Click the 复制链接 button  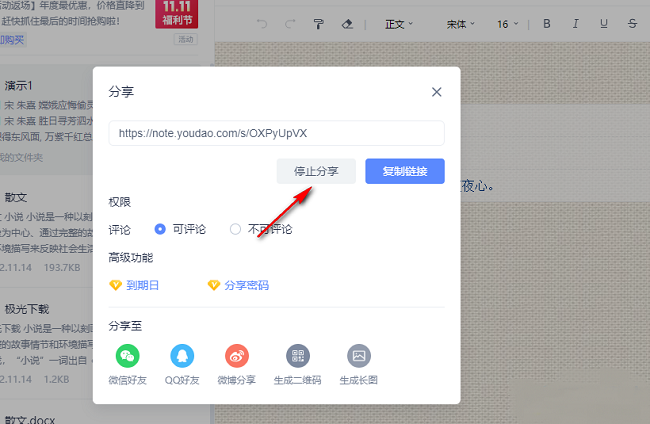[x=404, y=171]
